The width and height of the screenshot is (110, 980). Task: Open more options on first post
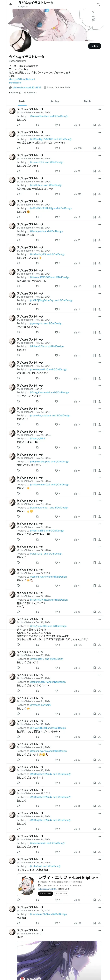[100, 109]
